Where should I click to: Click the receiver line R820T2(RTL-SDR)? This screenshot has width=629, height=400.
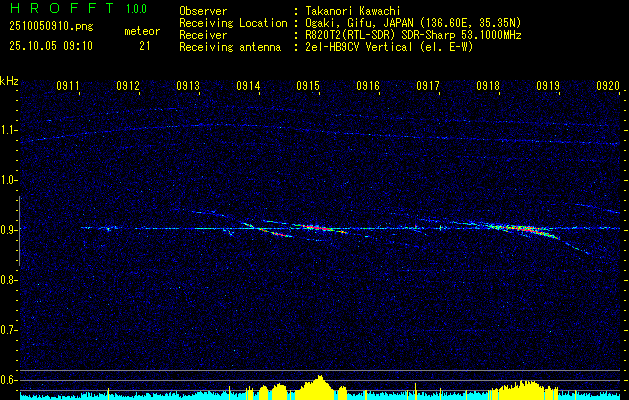click(x=349, y=35)
